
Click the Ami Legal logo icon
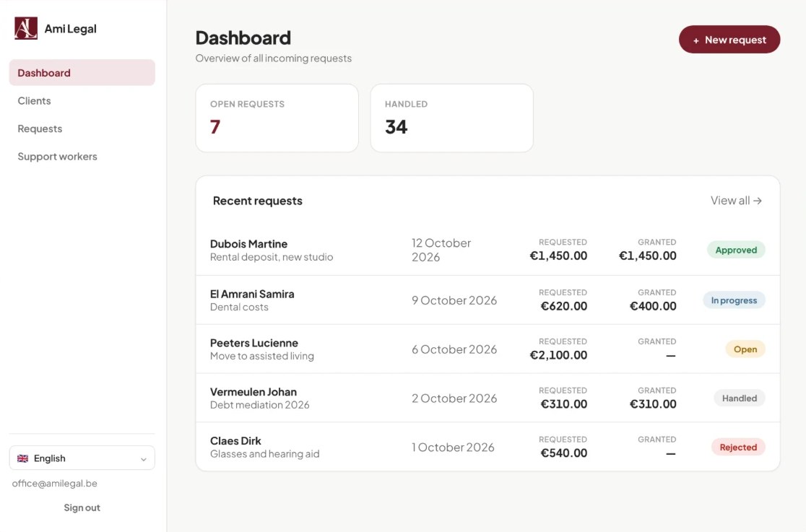26,28
